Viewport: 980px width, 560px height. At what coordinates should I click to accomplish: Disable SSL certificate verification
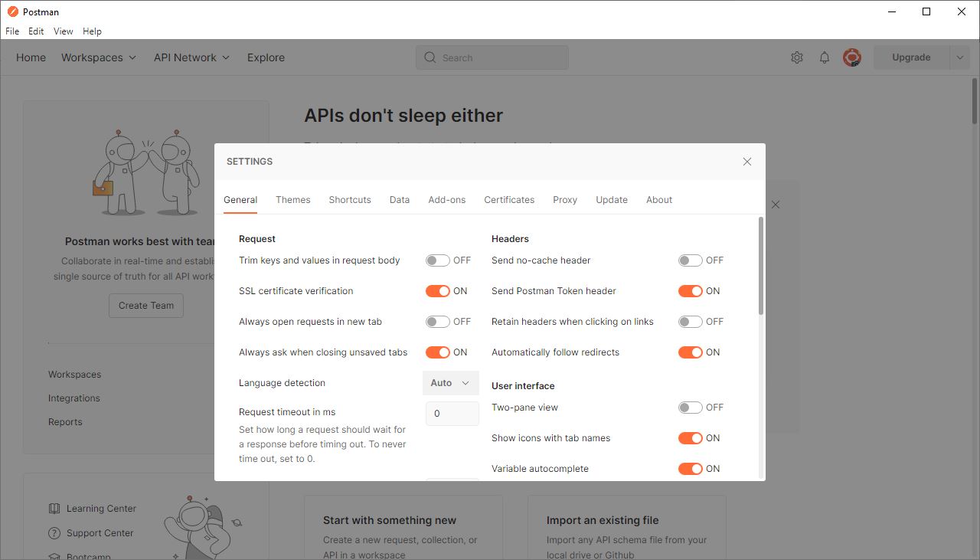438,291
